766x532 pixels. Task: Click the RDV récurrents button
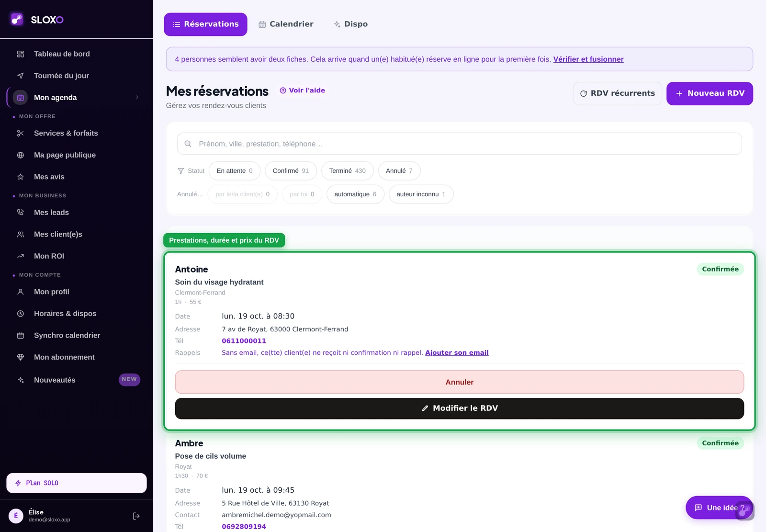618,93
